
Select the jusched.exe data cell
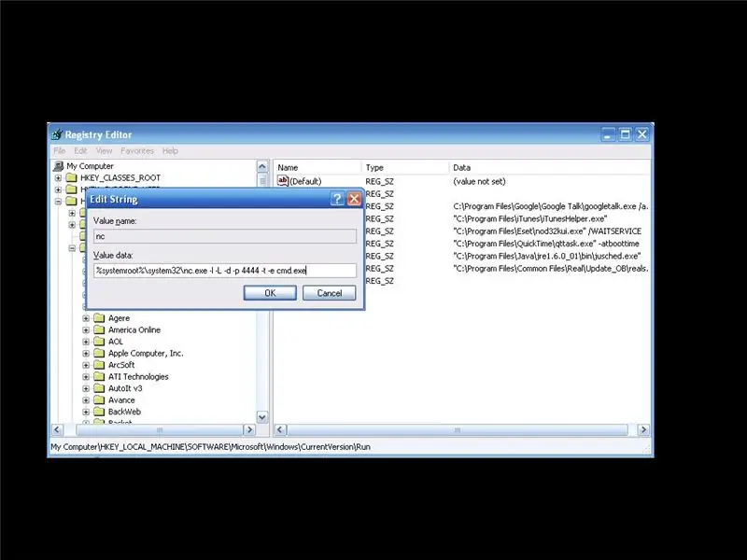pos(547,256)
